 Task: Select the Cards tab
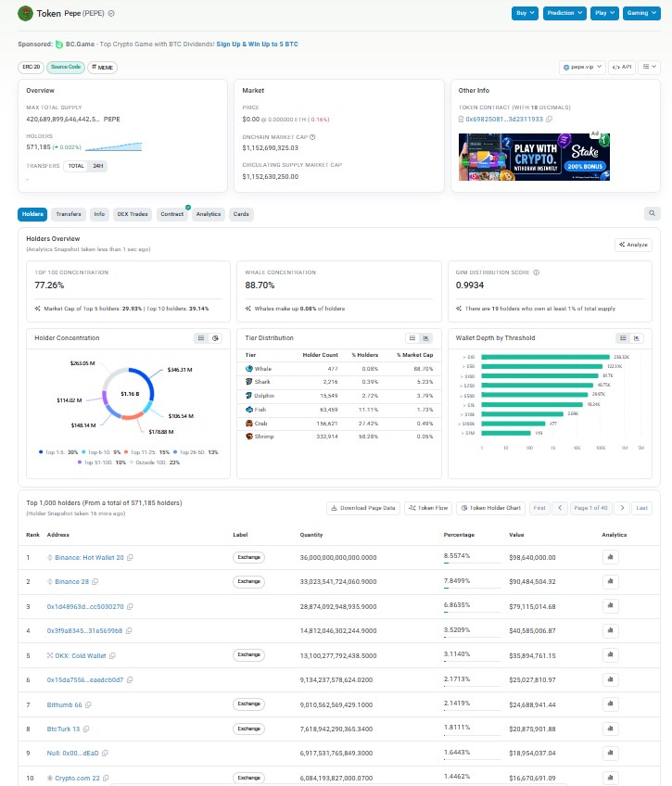241,214
